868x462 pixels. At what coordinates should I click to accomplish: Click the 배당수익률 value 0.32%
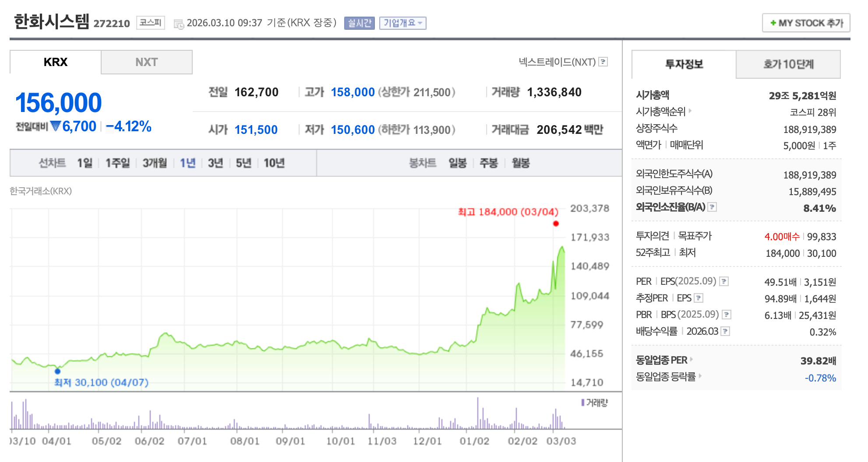click(823, 332)
